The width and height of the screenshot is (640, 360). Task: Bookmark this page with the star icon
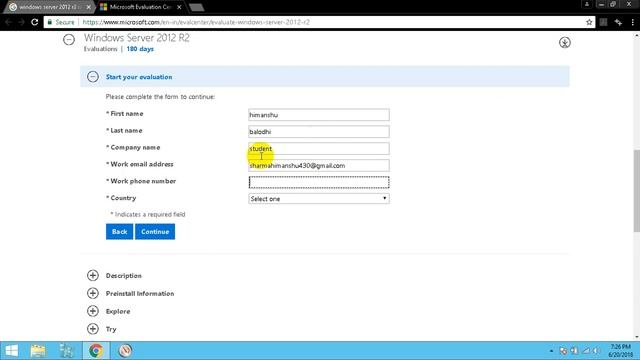pyautogui.click(x=589, y=22)
